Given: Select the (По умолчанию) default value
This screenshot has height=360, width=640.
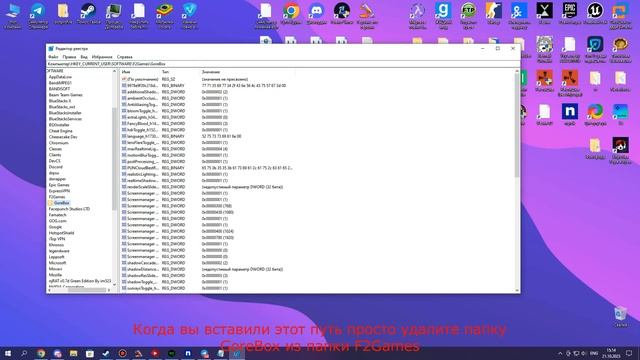Looking at the screenshot, I should tap(140, 79).
